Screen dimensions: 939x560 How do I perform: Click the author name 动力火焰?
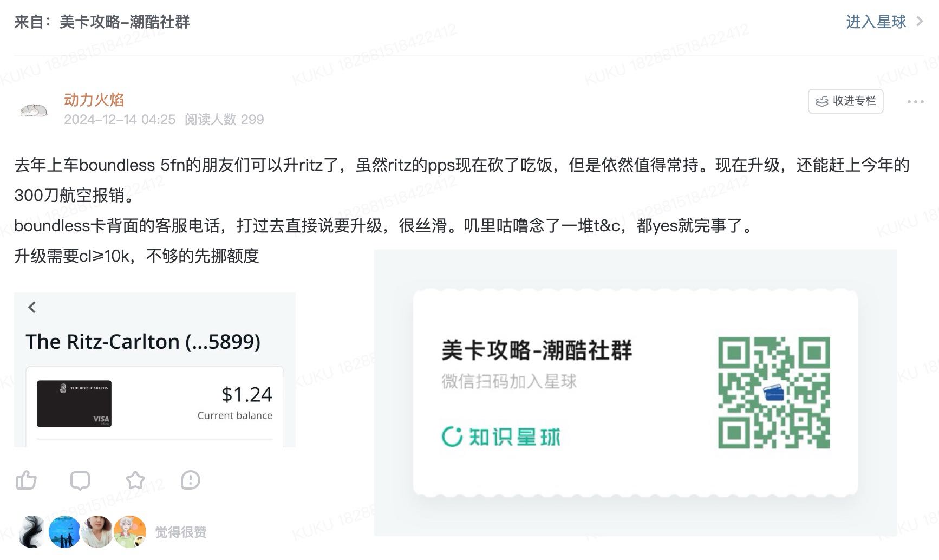(94, 100)
